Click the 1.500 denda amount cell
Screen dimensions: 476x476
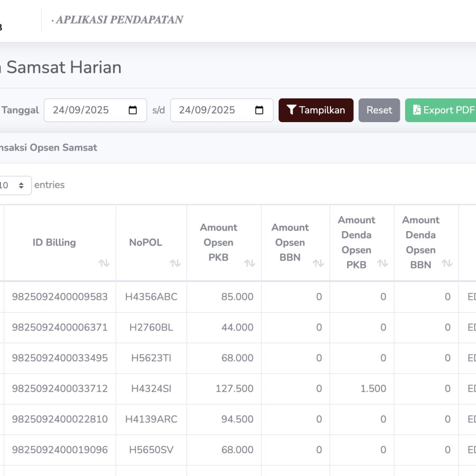pyautogui.click(x=373, y=389)
